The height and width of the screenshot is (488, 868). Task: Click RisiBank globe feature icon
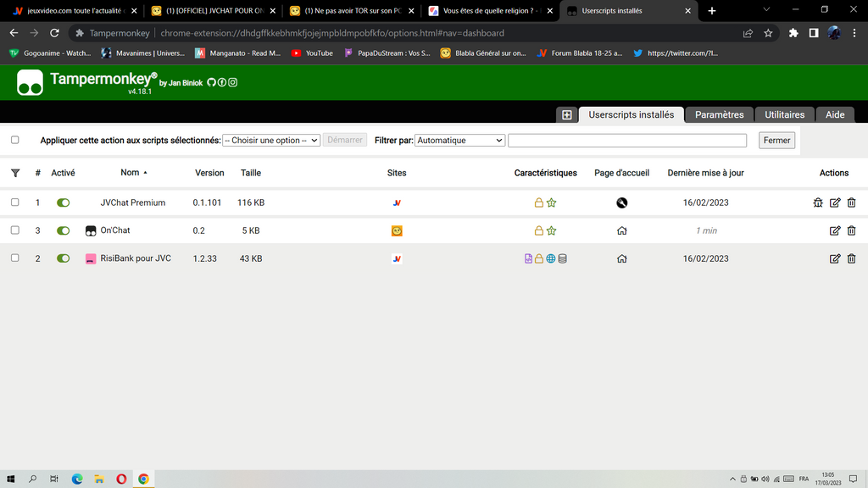(551, 258)
